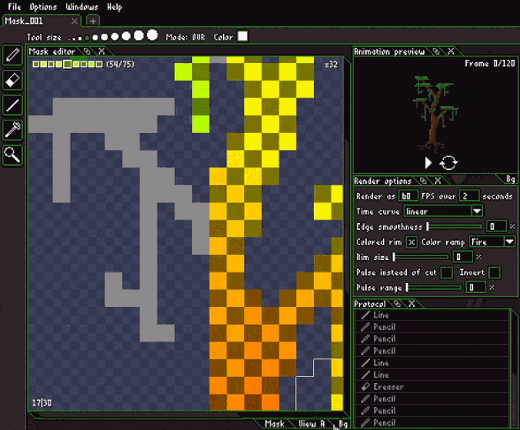
Task: Click the Rim size percent field
Action: point(463,257)
